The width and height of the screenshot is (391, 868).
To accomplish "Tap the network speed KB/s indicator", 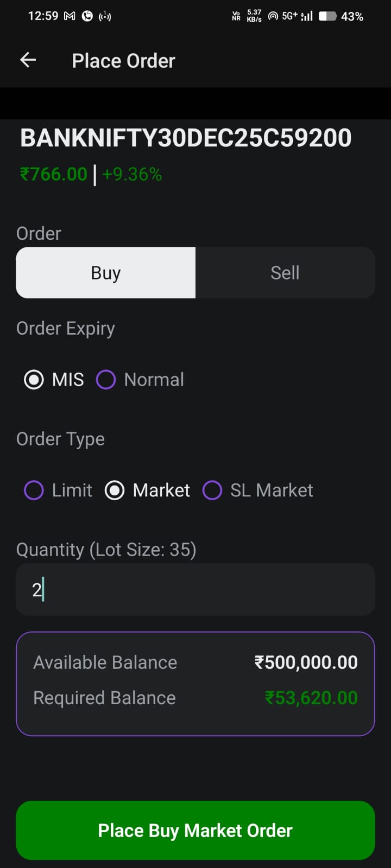I will point(254,16).
